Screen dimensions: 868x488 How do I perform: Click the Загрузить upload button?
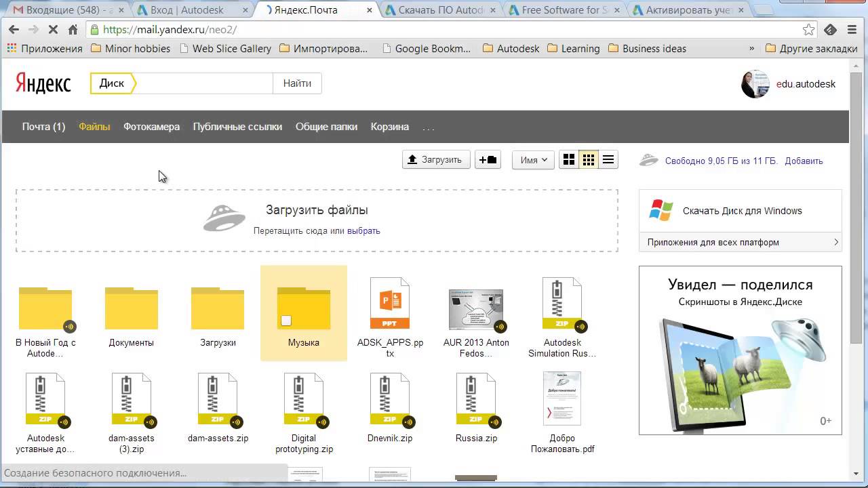pyautogui.click(x=436, y=160)
